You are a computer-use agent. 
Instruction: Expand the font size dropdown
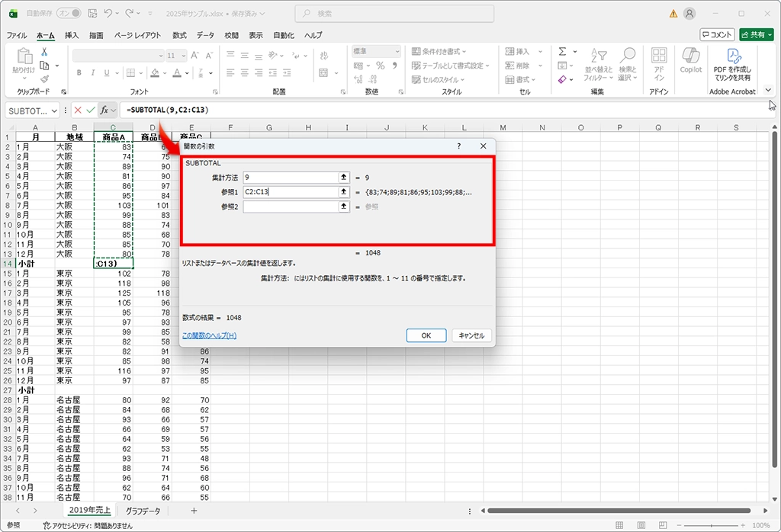(x=182, y=56)
